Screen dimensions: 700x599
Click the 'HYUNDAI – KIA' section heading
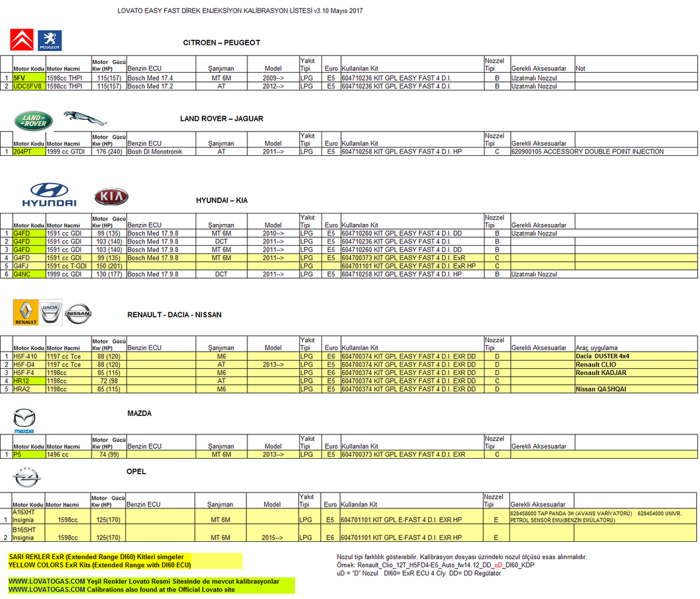click(x=222, y=200)
